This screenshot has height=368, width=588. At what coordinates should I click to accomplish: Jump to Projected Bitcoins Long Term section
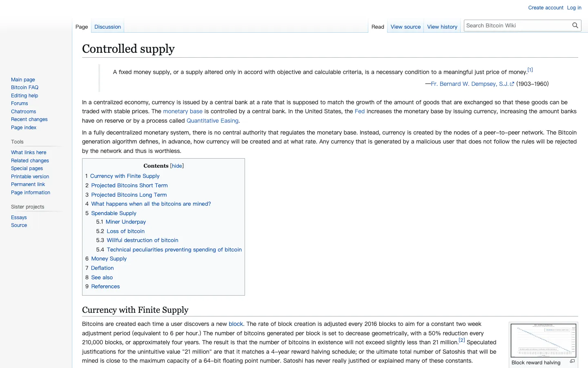click(x=129, y=195)
